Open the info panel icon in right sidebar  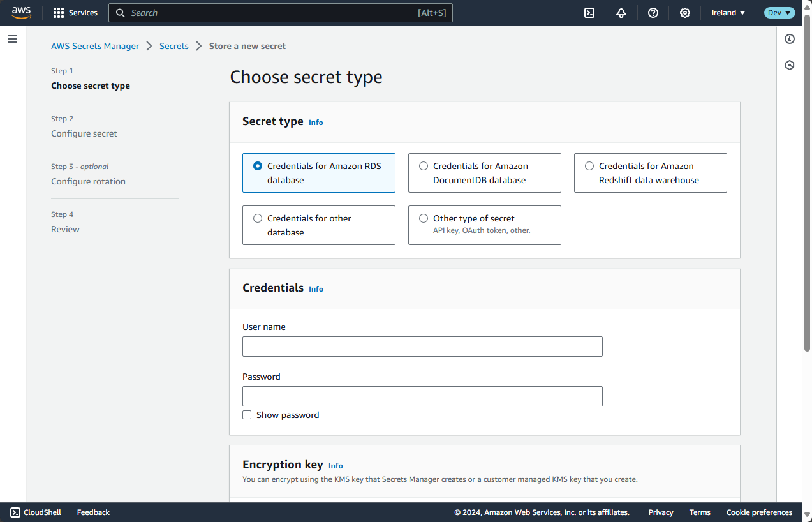(790, 39)
